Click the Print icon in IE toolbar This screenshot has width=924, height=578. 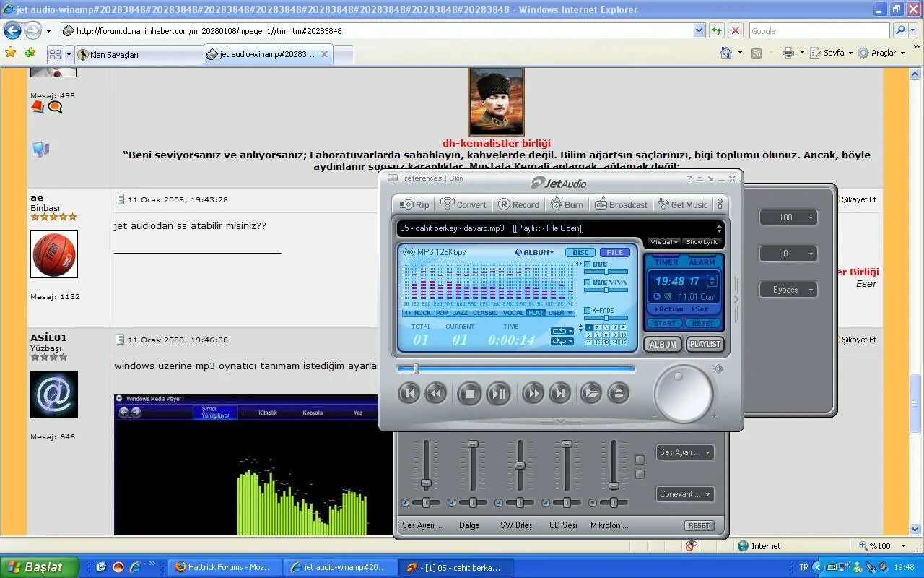(x=788, y=53)
